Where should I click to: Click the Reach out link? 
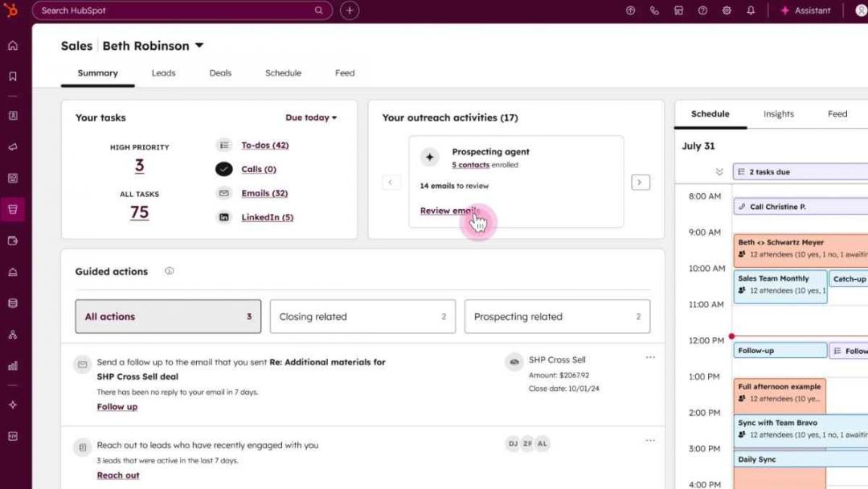tap(118, 475)
